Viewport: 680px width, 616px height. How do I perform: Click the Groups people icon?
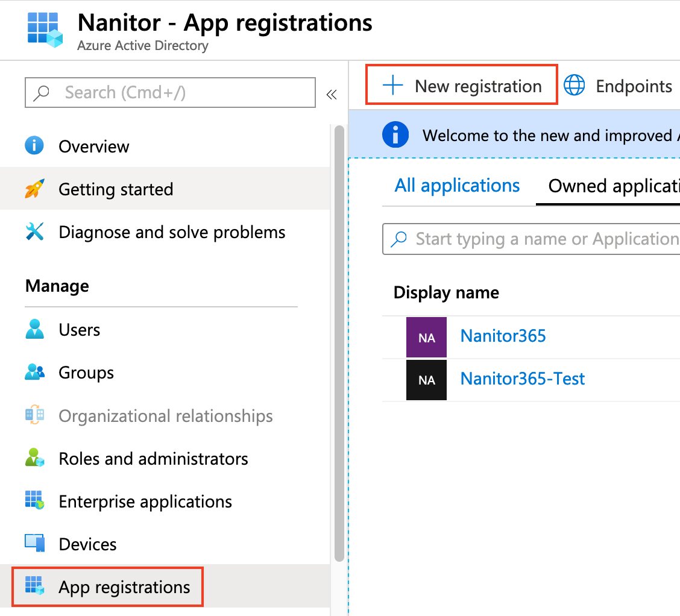tap(34, 372)
